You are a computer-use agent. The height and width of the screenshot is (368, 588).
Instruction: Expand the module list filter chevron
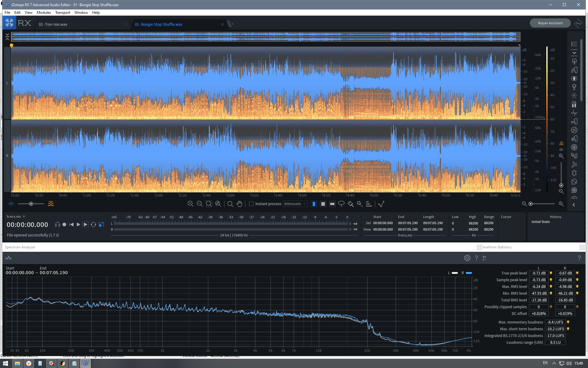click(x=574, y=53)
